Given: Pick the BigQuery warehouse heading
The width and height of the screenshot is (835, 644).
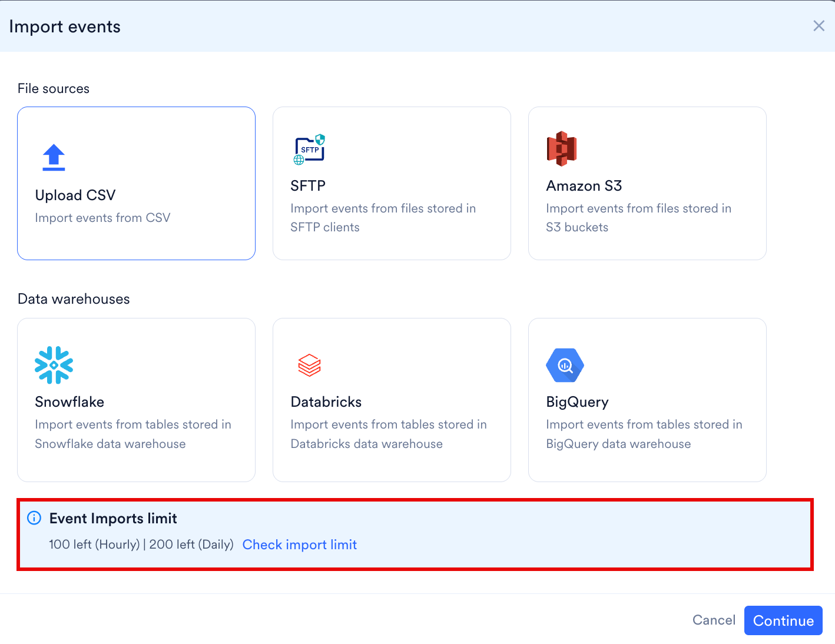Looking at the screenshot, I should pos(577,403).
